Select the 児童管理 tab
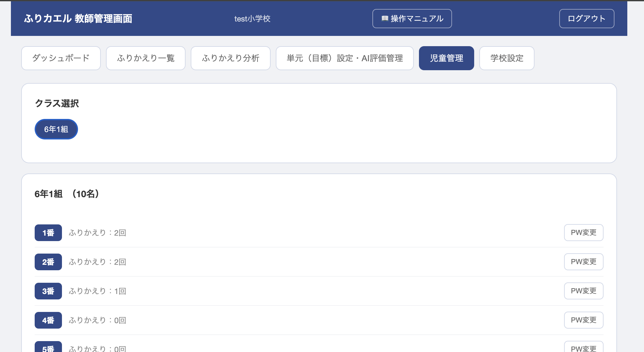 click(446, 58)
